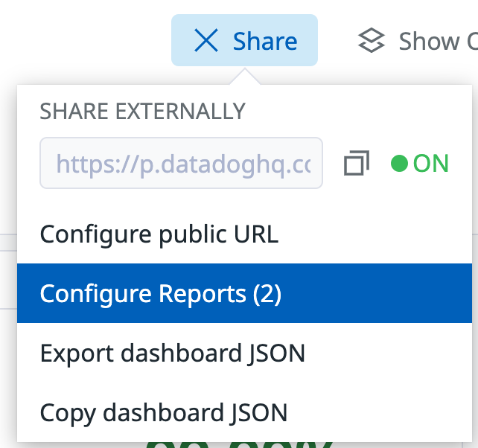Image resolution: width=478 pixels, height=448 pixels.
Task: Click the popover caret below Share
Action: [x=244, y=77]
